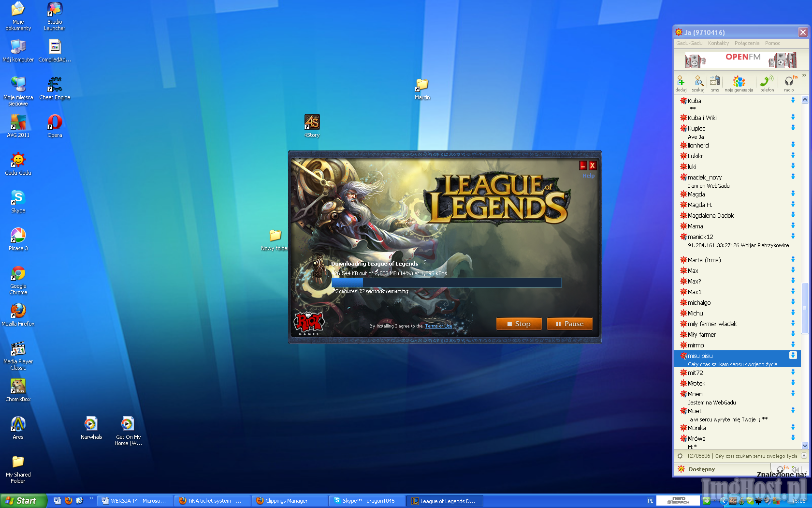The width and height of the screenshot is (812, 508).
Task: Click the arrow icon beside misu pisiu
Action: [x=793, y=355]
